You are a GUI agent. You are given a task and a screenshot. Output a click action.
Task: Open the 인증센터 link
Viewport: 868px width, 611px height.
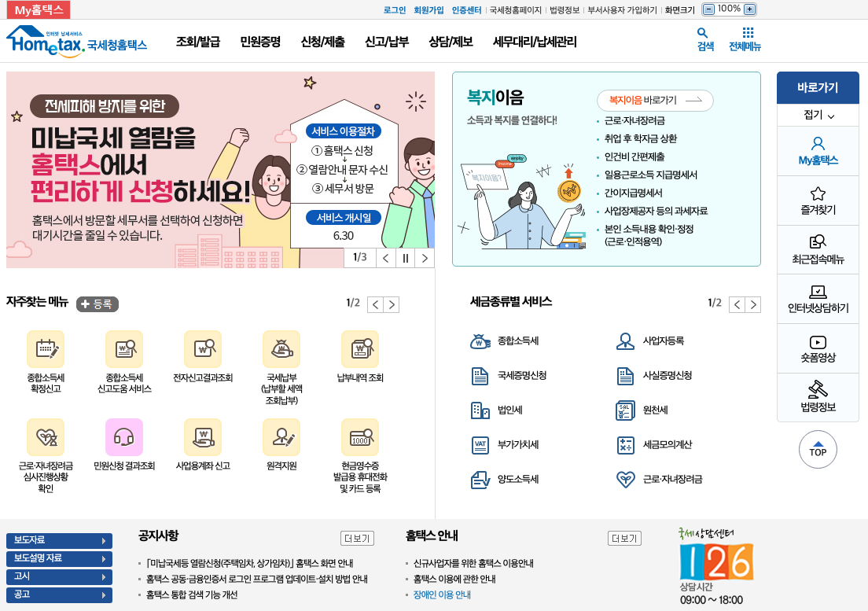(466, 10)
